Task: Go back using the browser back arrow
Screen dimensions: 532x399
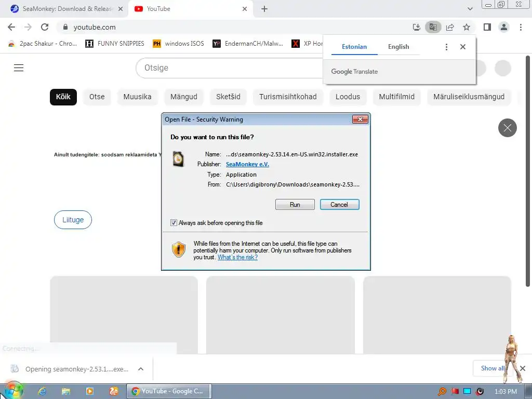Action: coord(11,27)
